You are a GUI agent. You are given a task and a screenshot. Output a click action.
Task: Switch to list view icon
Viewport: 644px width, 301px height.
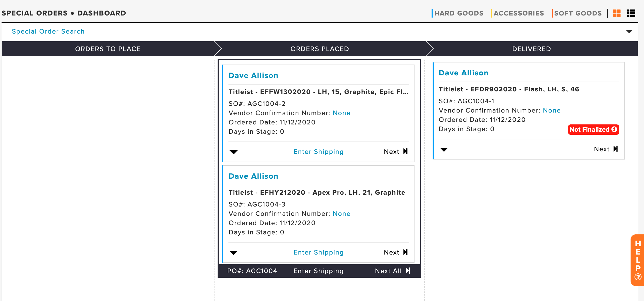click(631, 13)
